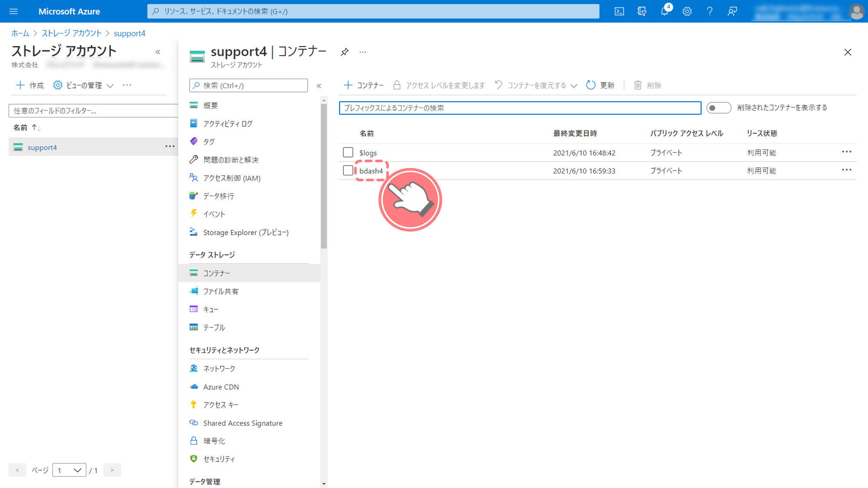868x488 pixels.
Task: Click the 更新 refresh button
Action: pos(600,85)
